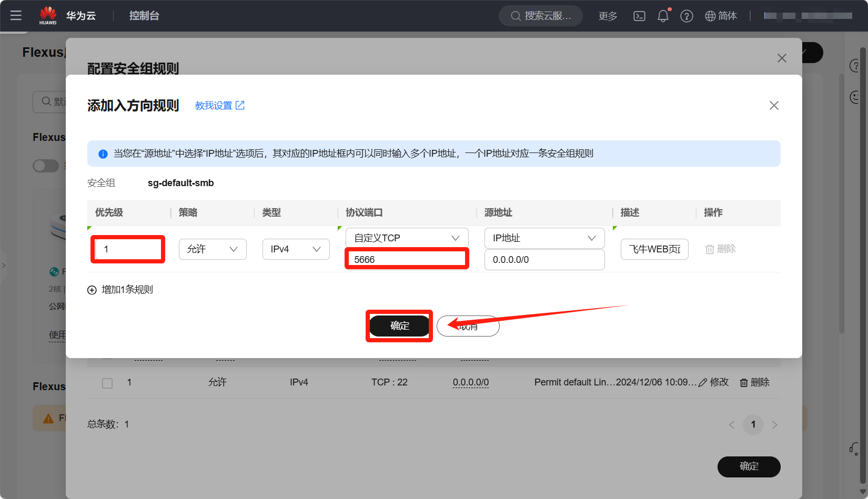Image resolution: width=868 pixels, height=499 pixels.
Task: Click the black 确定 button in dialog
Action: (399, 326)
